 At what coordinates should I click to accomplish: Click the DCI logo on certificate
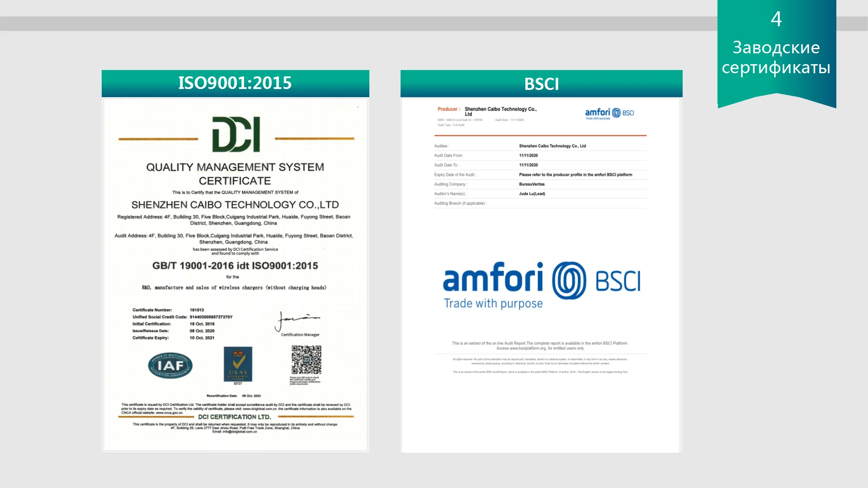(236, 134)
